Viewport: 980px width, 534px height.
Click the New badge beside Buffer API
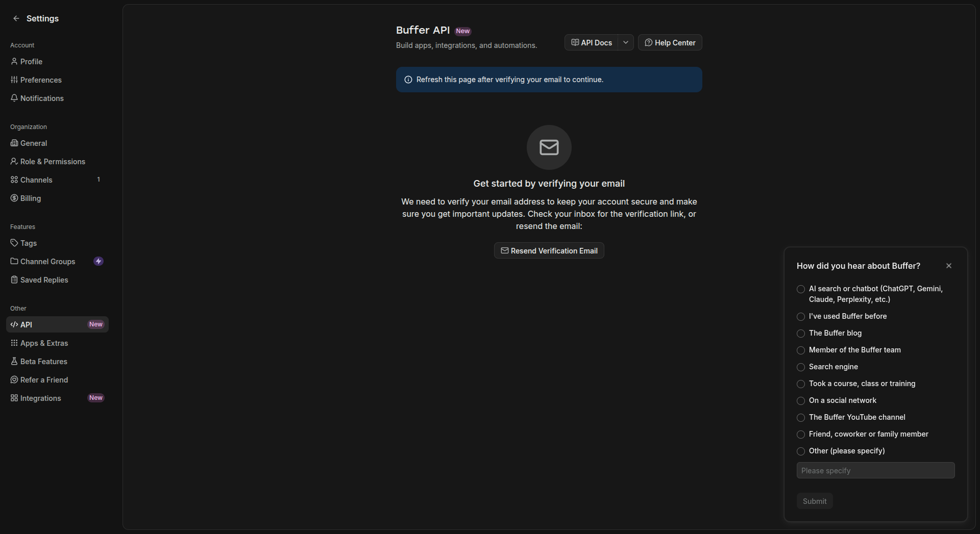[463, 31]
